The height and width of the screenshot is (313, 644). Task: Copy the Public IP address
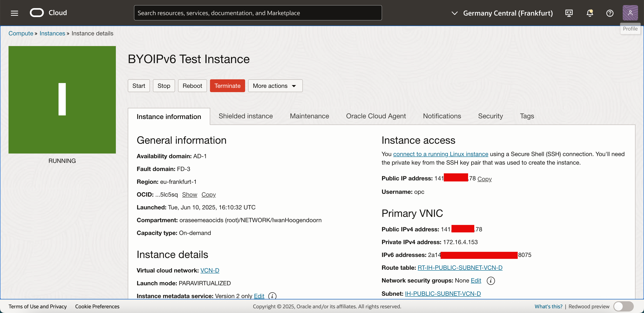(484, 179)
